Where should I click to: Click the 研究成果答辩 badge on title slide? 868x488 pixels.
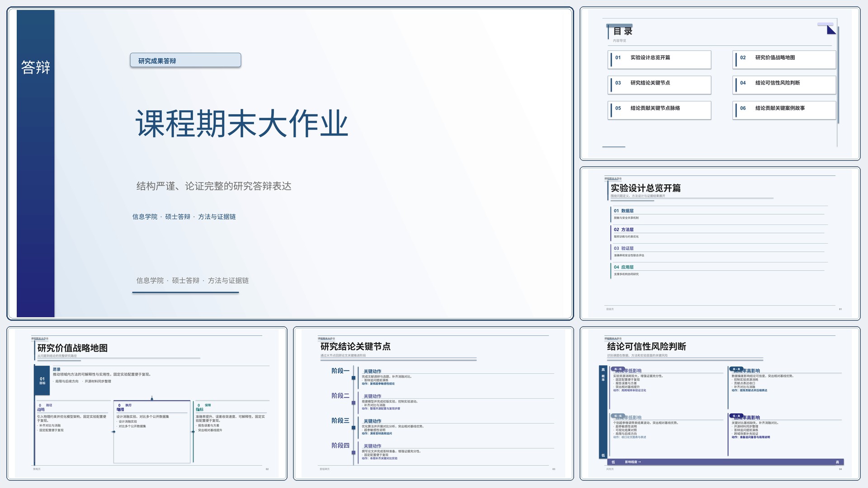coord(185,61)
